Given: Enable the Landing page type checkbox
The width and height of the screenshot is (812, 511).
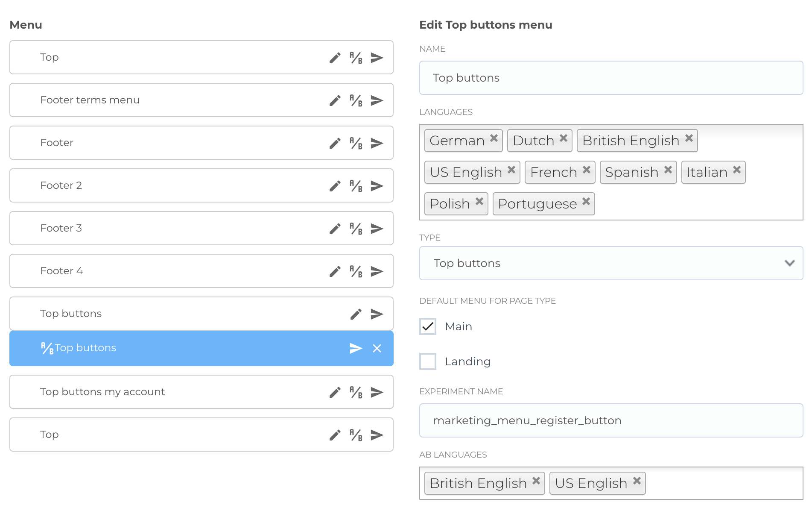Looking at the screenshot, I should pyautogui.click(x=428, y=361).
